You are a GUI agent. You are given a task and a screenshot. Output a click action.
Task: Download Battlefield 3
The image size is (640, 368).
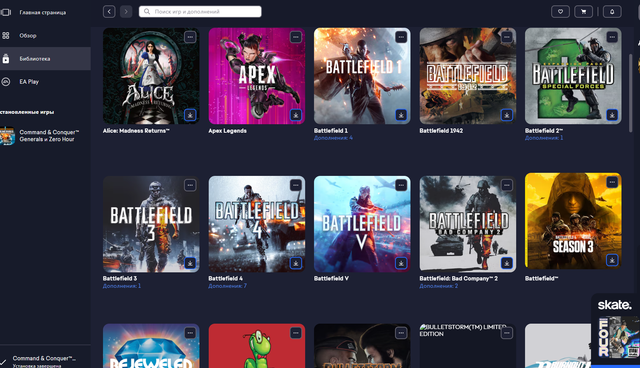tap(190, 263)
